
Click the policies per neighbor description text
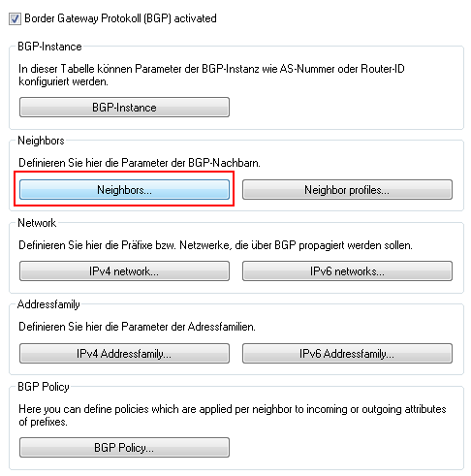(233, 415)
